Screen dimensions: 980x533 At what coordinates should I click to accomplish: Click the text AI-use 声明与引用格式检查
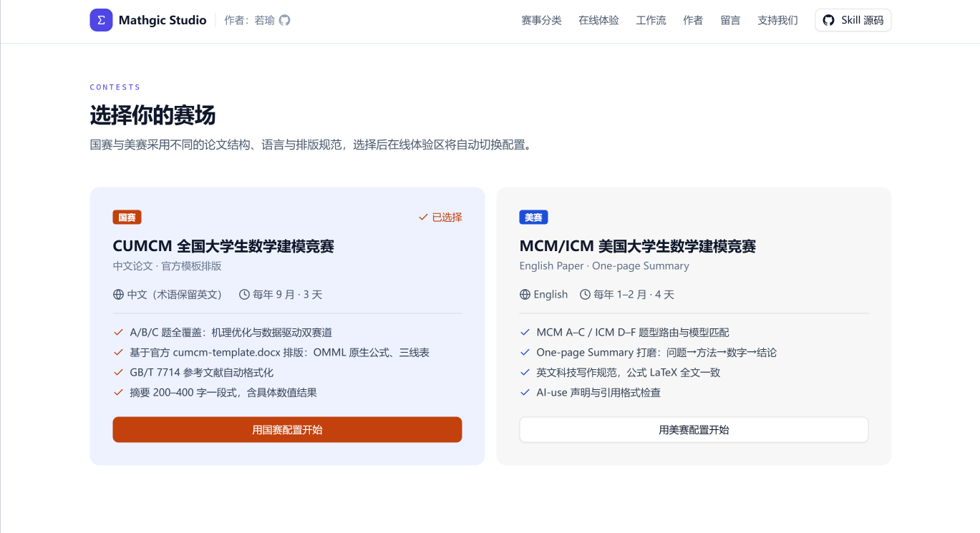[598, 392]
